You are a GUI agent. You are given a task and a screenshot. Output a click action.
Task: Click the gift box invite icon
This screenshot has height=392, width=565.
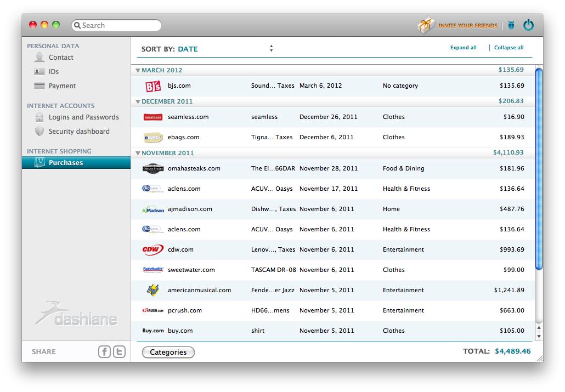(426, 25)
